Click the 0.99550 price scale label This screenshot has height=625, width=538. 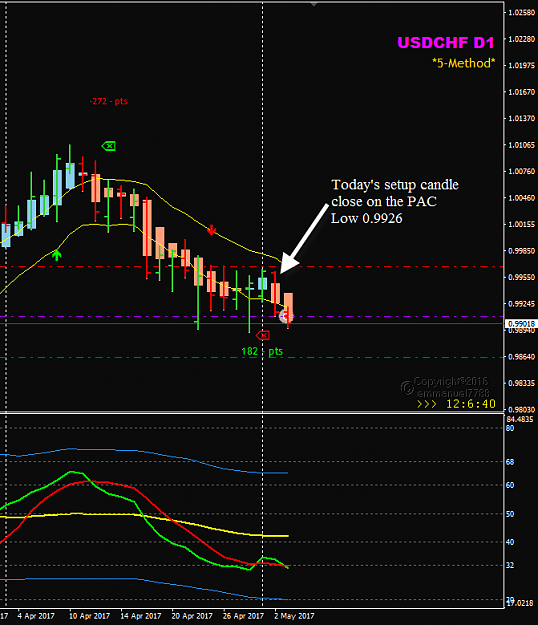click(522, 277)
